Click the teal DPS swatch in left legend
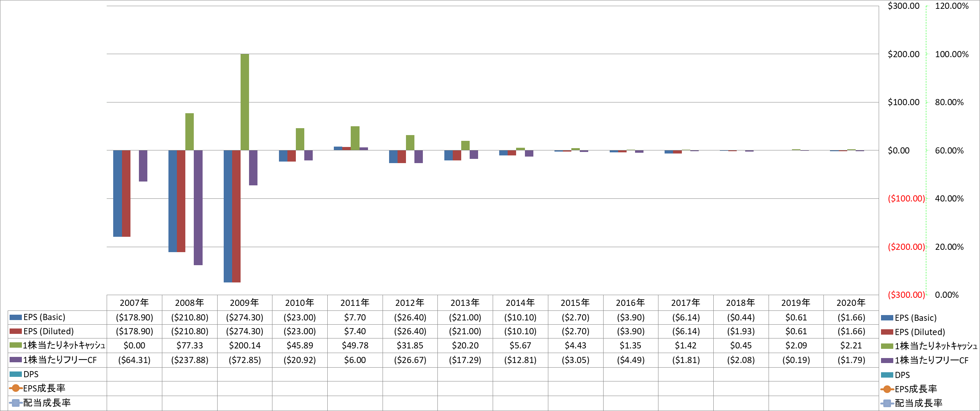The image size is (980, 411). tap(16, 374)
